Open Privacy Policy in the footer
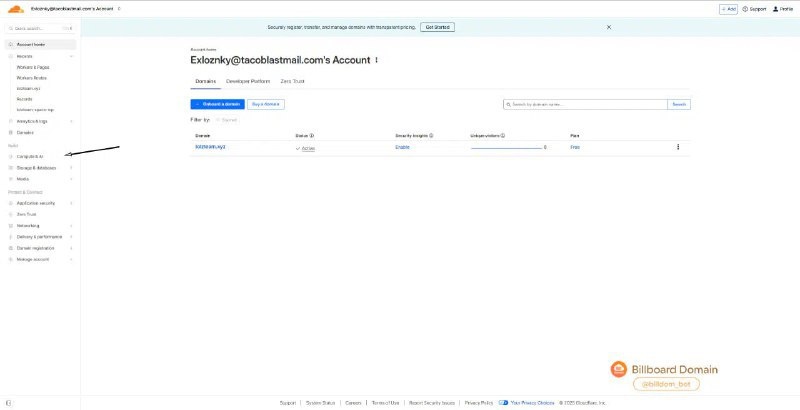The image size is (800, 410). [x=479, y=403]
